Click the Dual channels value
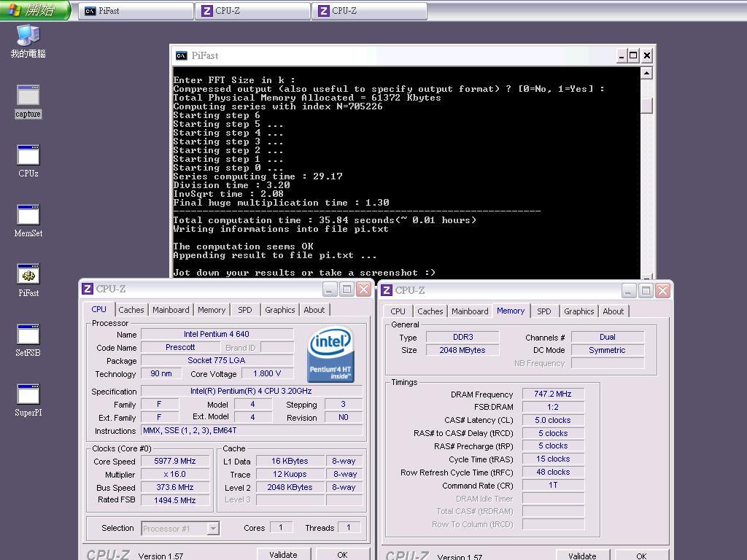Image resolution: width=747 pixels, height=560 pixels. (608, 337)
